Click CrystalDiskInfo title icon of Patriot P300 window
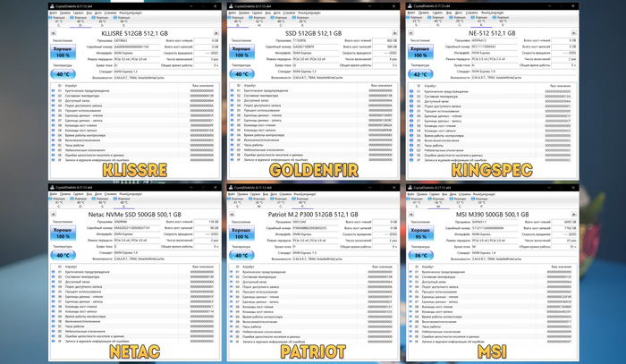The width and height of the screenshot is (626, 364). (231, 187)
